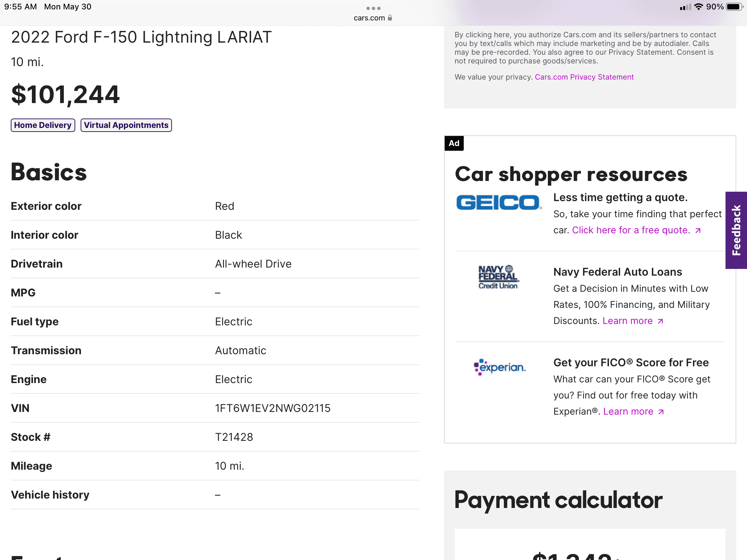
Task: Click the VIN number value
Action: 272,408
